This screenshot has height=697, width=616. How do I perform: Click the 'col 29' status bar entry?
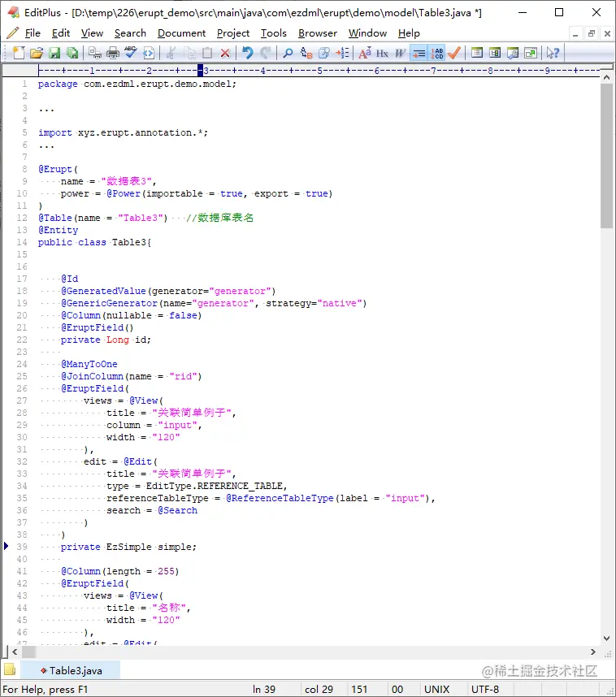319,690
